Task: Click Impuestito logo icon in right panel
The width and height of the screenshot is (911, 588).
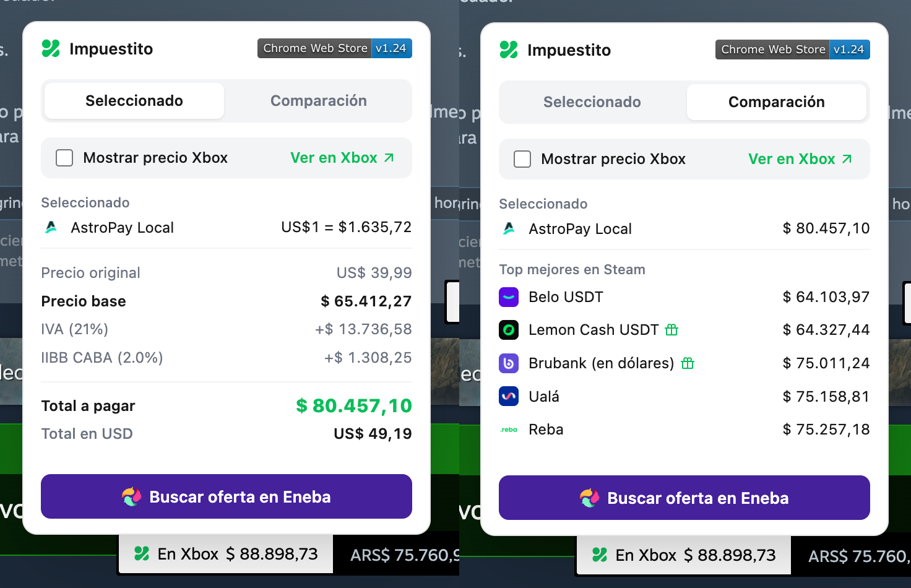Action: coord(509,50)
